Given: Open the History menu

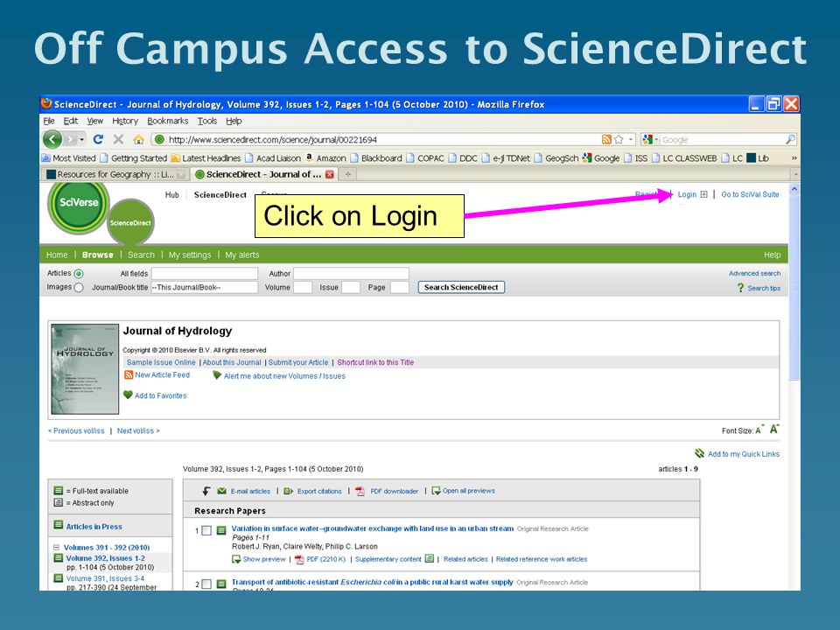Looking at the screenshot, I should coord(125,121).
